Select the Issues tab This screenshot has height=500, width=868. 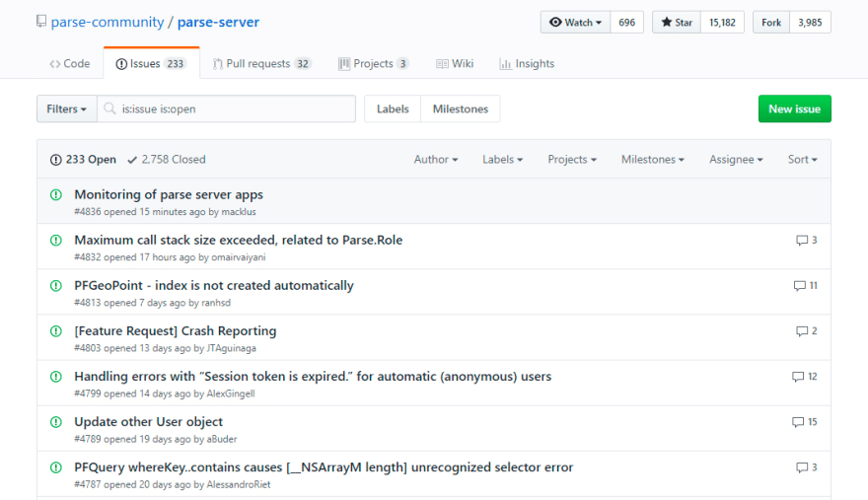pyautogui.click(x=151, y=64)
